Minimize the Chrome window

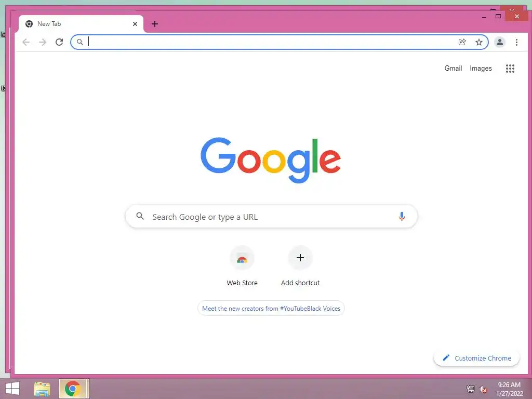click(484, 16)
